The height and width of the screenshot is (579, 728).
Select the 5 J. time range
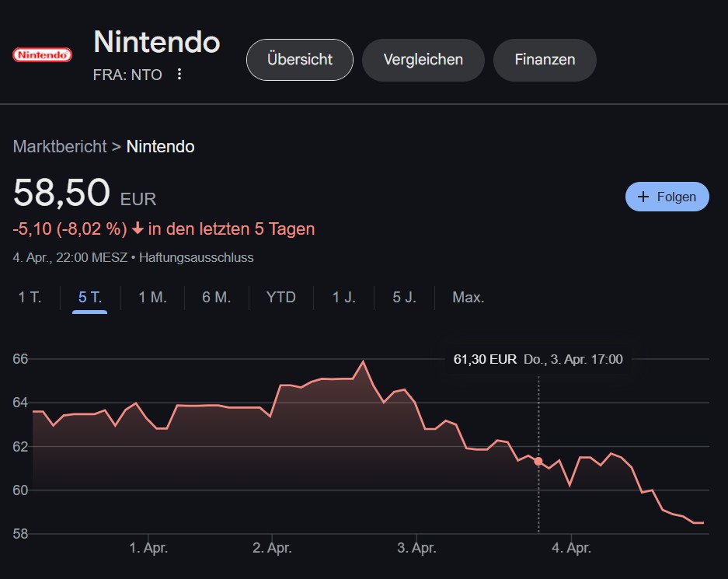pos(404,297)
